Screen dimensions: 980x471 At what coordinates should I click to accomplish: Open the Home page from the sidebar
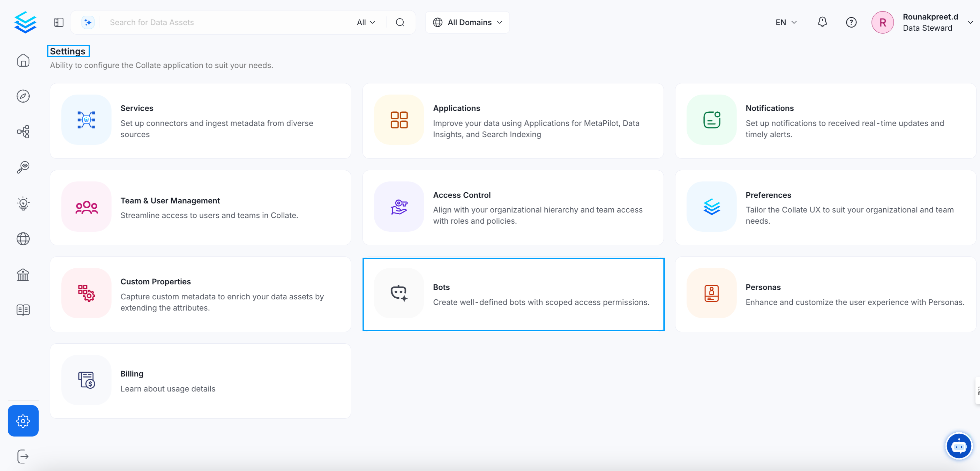pos(23,61)
